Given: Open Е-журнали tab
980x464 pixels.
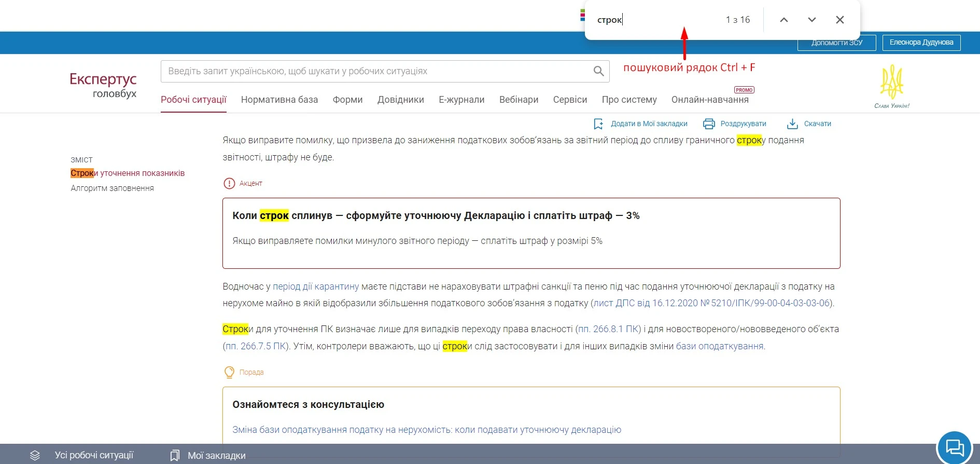Looking at the screenshot, I should pyautogui.click(x=461, y=100).
